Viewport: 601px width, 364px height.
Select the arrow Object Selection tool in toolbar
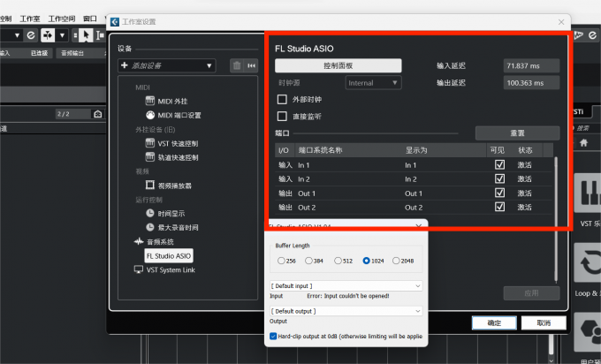86,35
